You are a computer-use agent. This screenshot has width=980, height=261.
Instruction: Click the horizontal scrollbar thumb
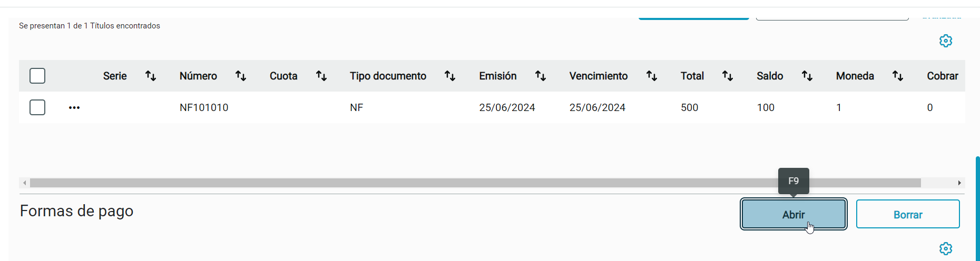tap(475, 183)
